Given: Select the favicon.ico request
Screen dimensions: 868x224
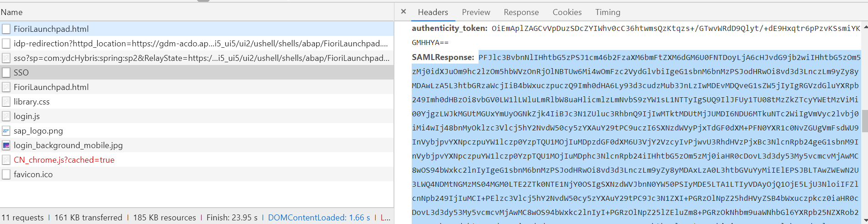Looking at the screenshot, I should pyautogui.click(x=197, y=174).
